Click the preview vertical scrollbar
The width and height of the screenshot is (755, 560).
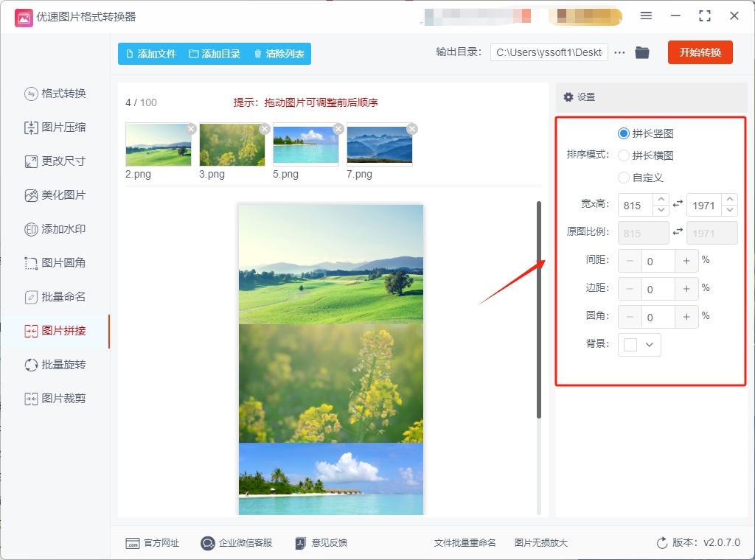pos(539,309)
